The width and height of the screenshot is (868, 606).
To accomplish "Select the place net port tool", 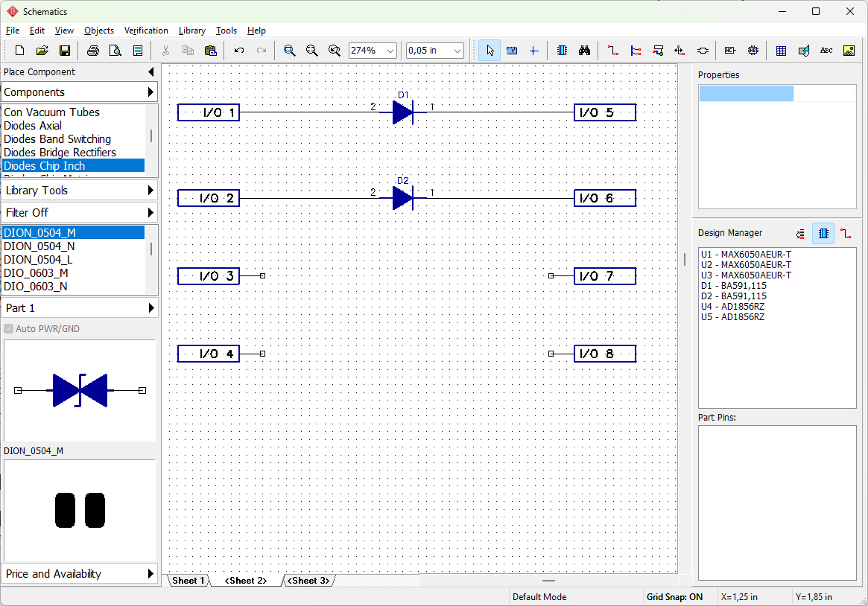I will tap(679, 51).
